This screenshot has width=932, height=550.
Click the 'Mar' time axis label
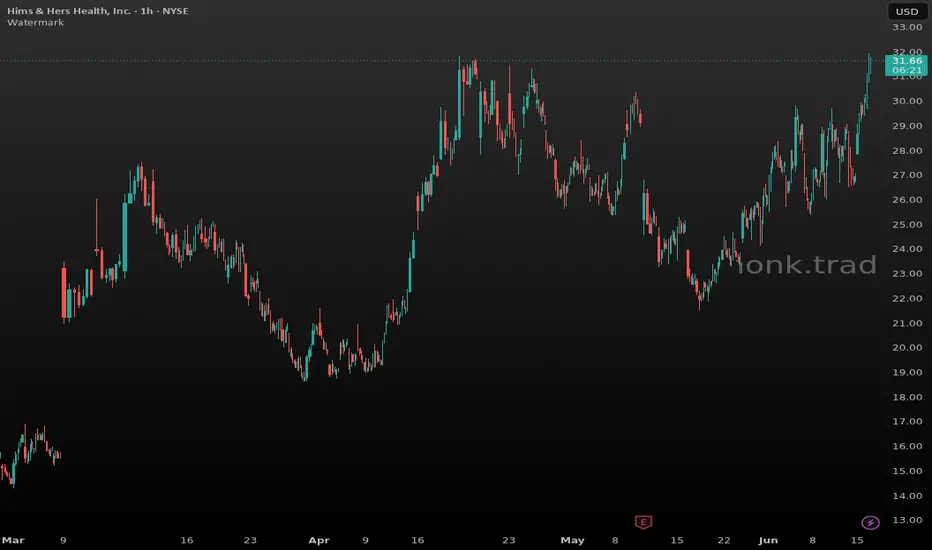(x=13, y=540)
